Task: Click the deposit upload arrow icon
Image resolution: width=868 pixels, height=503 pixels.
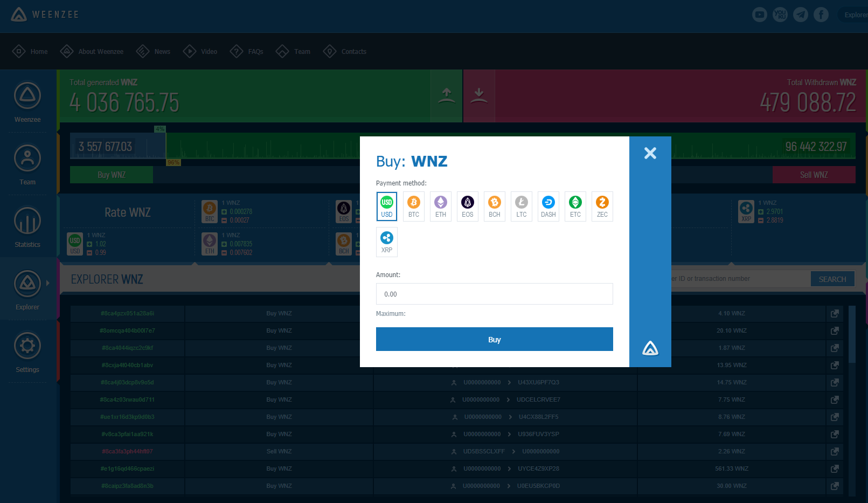Action: (x=447, y=96)
